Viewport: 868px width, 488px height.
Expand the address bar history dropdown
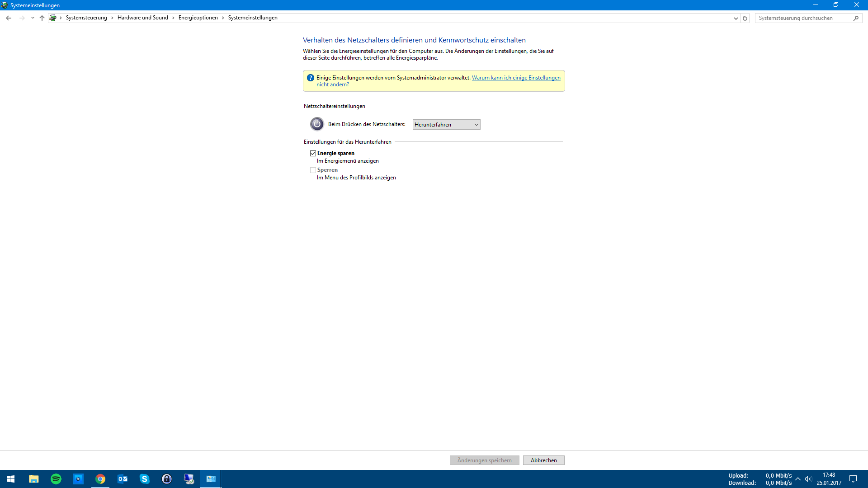tap(736, 18)
